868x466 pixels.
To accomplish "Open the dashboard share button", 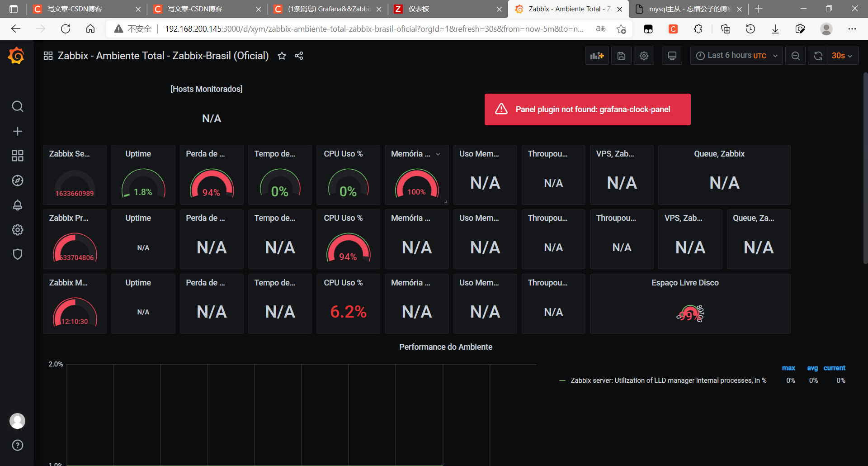I will (299, 56).
